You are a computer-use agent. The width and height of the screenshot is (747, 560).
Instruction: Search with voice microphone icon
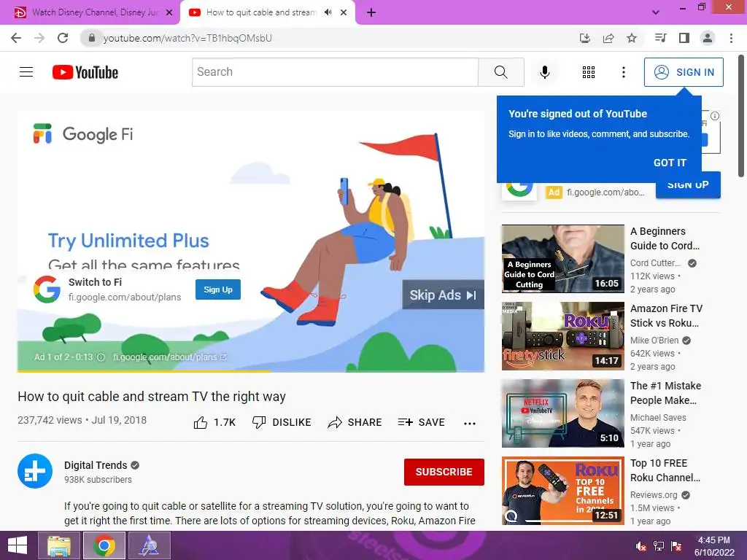coord(544,72)
